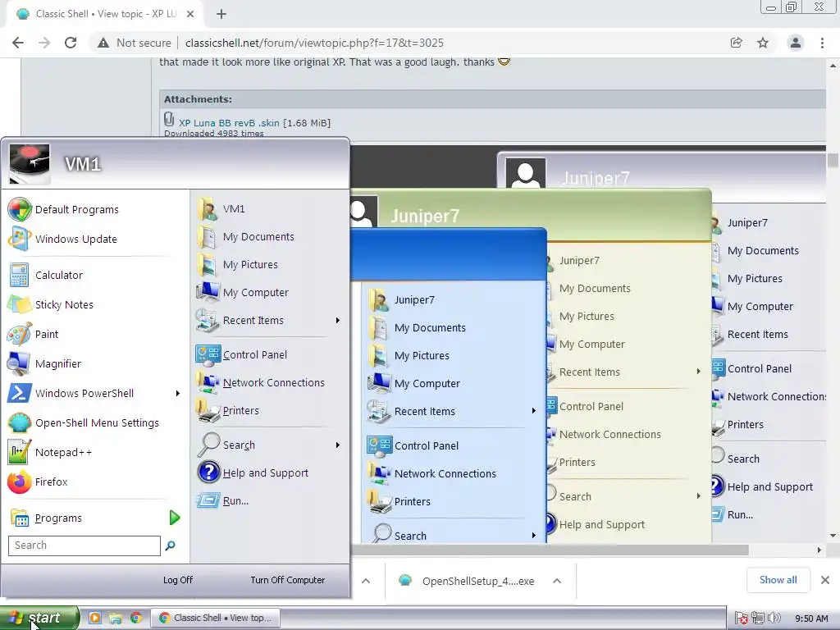Open Open-Shell Menu Settings icon
Viewport: 840px width, 630px height.
(x=20, y=422)
